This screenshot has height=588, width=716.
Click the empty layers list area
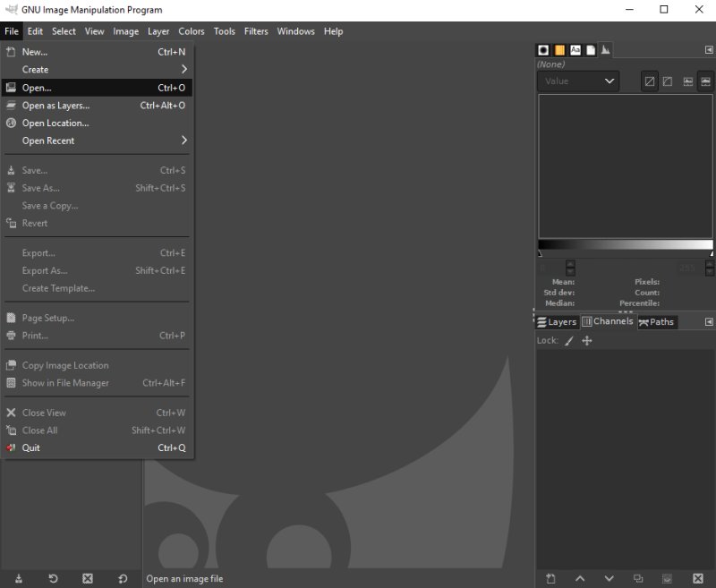[625, 459]
